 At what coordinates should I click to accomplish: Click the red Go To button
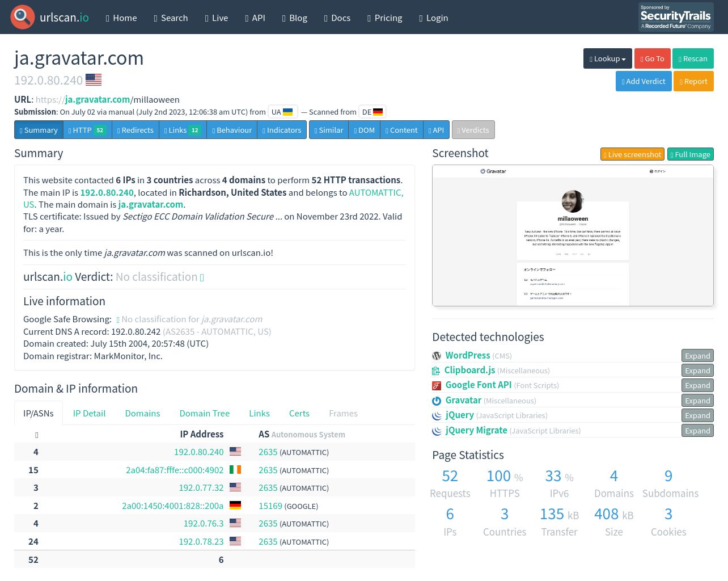coord(653,58)
